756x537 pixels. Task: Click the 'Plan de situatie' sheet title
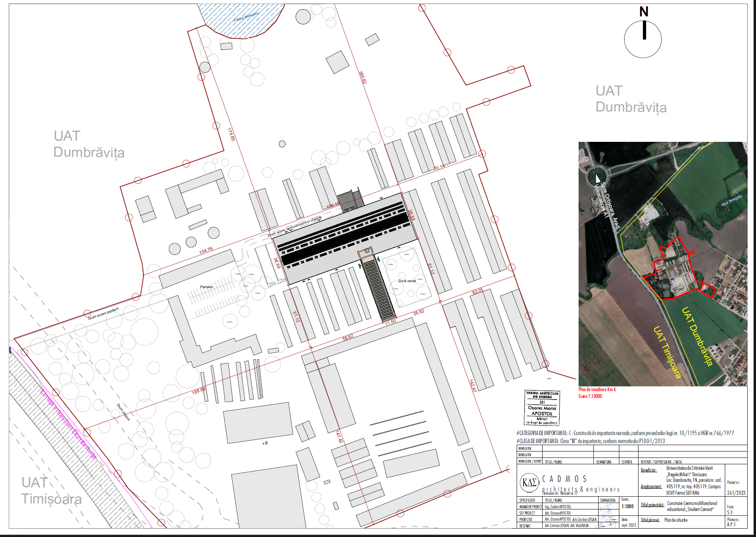coord(676,520)
